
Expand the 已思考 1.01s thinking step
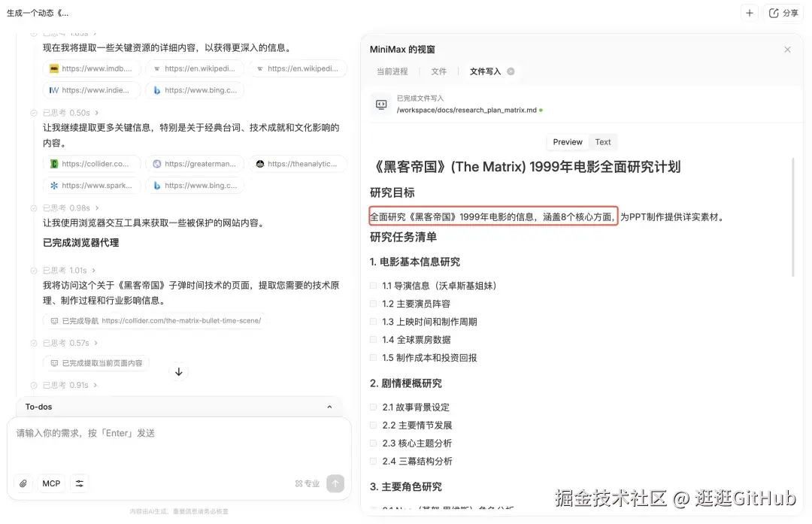(x=68, y=270)
